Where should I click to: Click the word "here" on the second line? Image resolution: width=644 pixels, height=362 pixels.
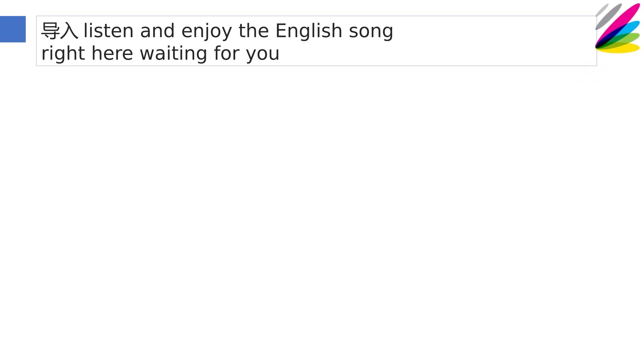point(112,54)
